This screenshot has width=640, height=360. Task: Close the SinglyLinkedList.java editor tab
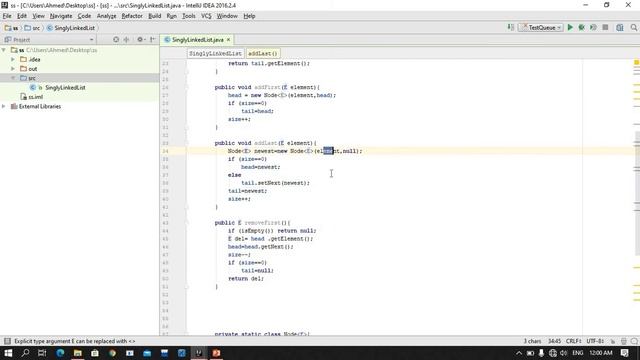[x=229, y=40]
